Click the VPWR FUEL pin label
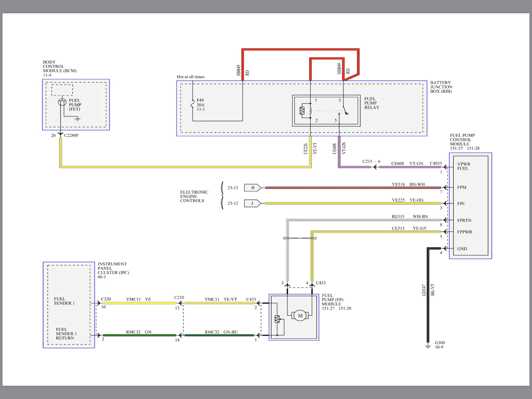Image resolution: width=532 pixels, height=399 pixels. [x=464, y=166]
